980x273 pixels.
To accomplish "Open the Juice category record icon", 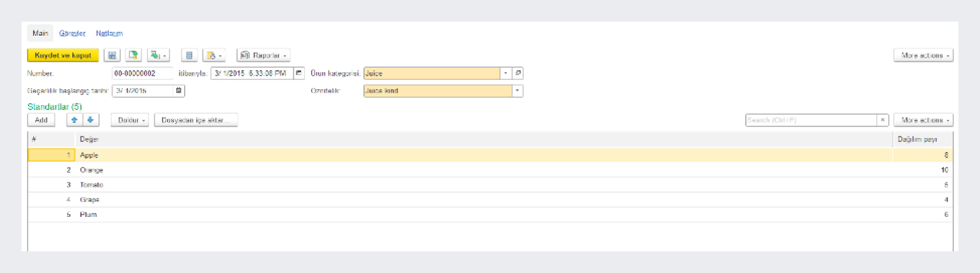I will (x=518, y=73).
